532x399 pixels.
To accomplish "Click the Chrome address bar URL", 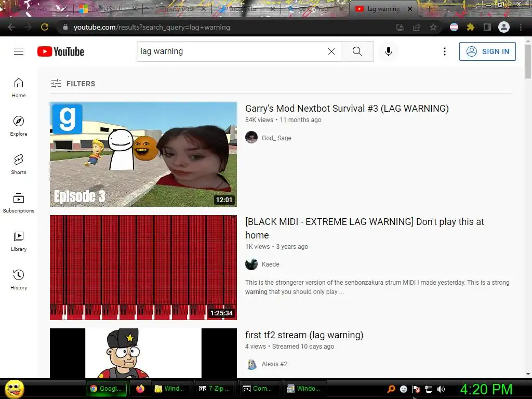I will pos(152,27).
